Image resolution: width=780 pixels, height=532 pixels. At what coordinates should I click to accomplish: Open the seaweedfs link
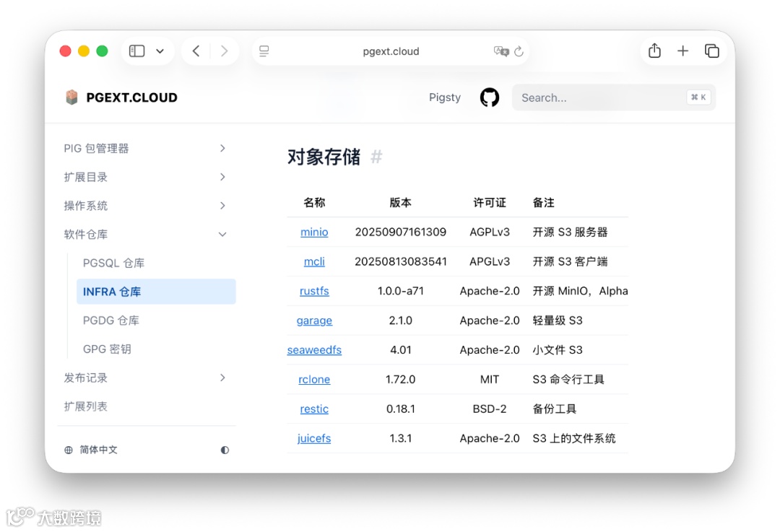pyautogui.click(x=314, y=350)
